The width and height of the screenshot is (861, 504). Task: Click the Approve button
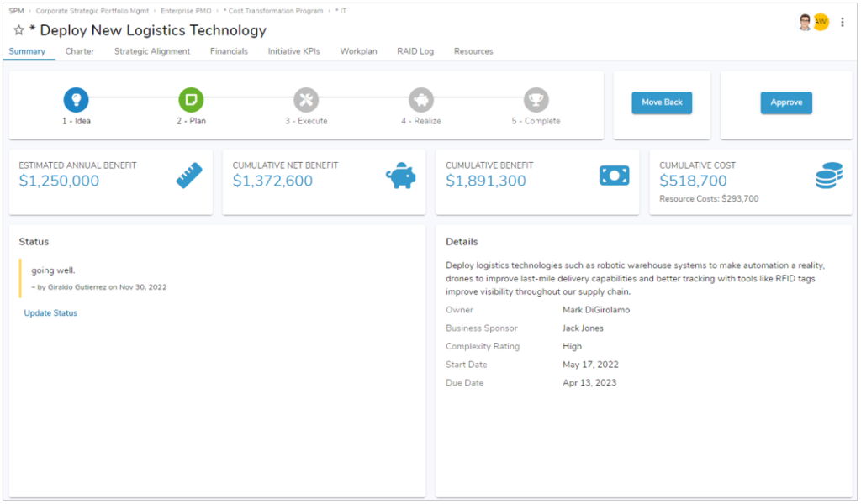tap(786, 102)
